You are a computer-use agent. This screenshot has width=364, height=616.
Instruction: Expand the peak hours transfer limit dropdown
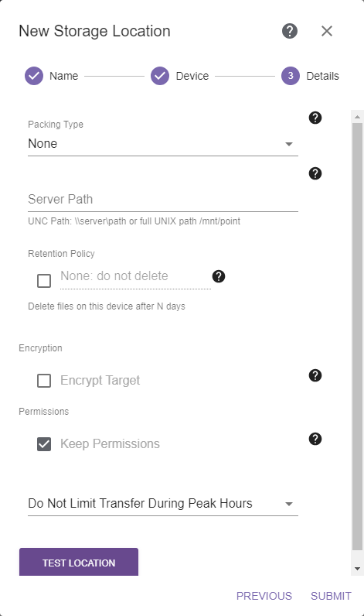point(163,504)
